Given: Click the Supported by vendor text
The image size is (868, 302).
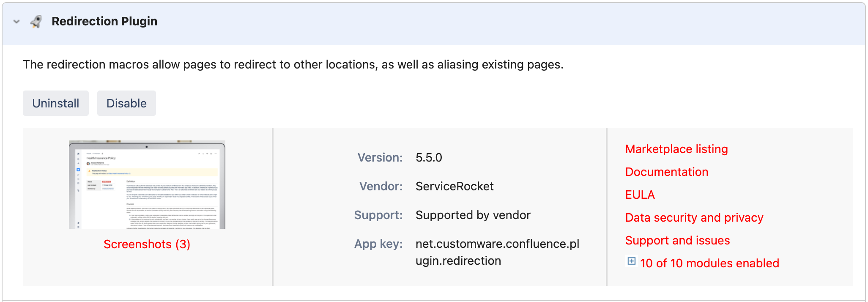Looking at the screenshot, I should 473,215.
